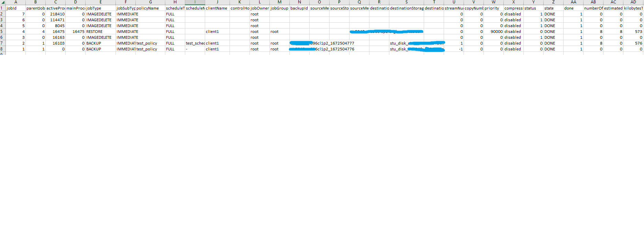The width and height of the screenshot is (644, 247).
Task: Click DONE state cell in row 2
Action: [554, 14]
